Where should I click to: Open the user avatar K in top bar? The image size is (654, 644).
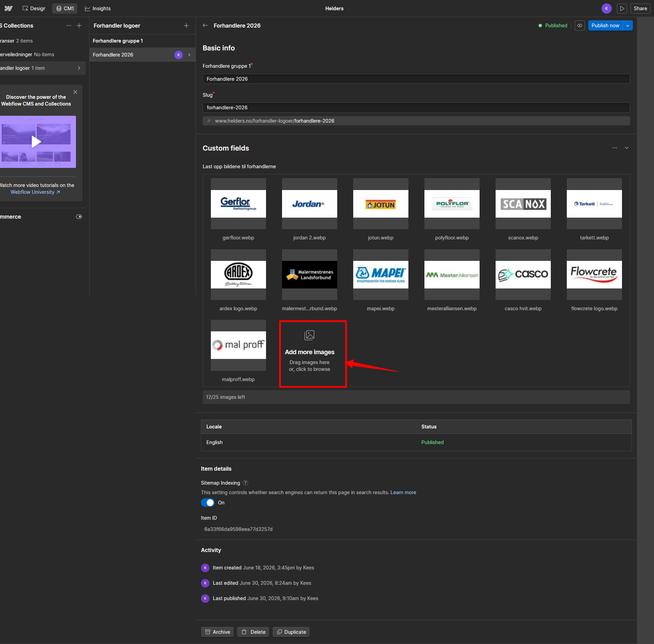tap(606, 9)
